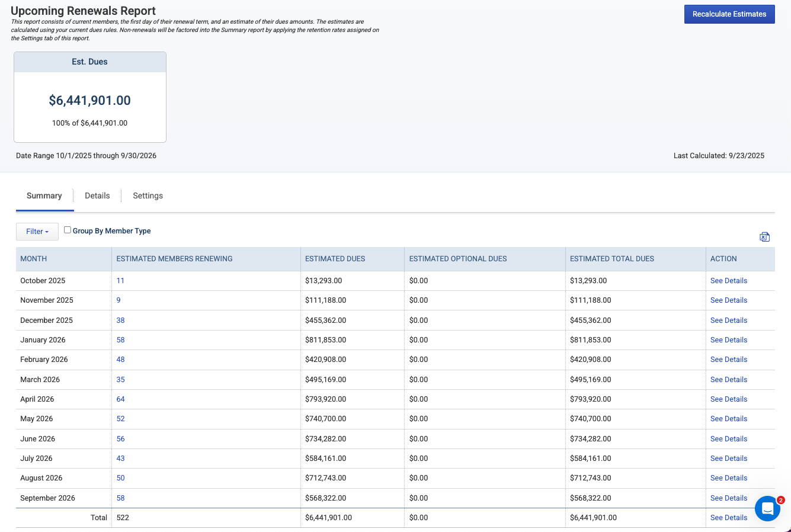The height and width of the screenshot is (532, 791).
Task: Open See Details for January 2026
Action: click(x=729, y=340)
